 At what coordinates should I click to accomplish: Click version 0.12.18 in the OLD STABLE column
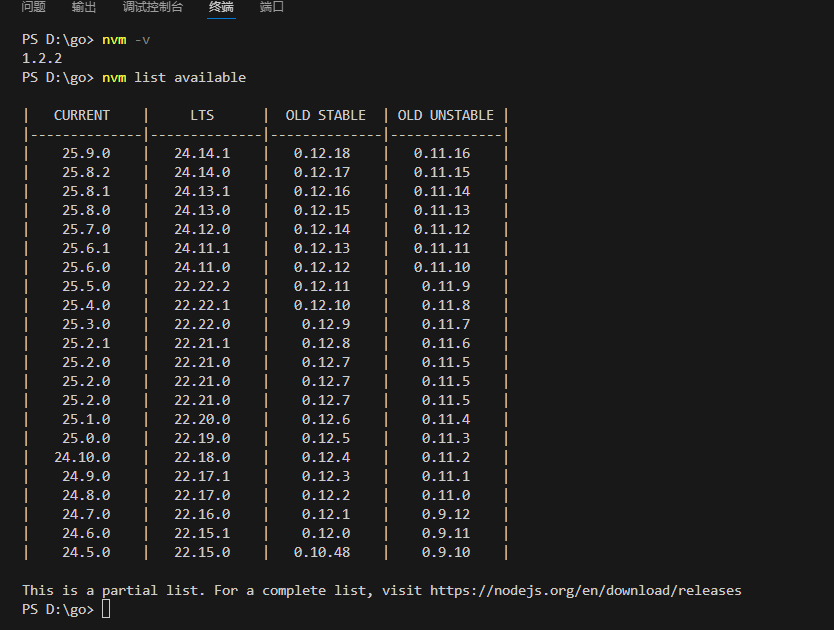coord(322,153)
